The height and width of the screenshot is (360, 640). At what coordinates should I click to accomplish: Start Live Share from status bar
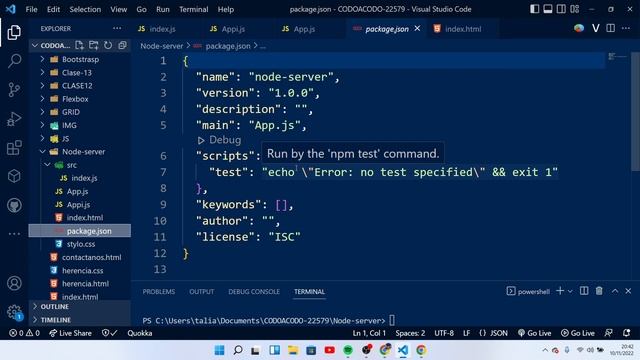pyautogui.click(x=70, y=333)
